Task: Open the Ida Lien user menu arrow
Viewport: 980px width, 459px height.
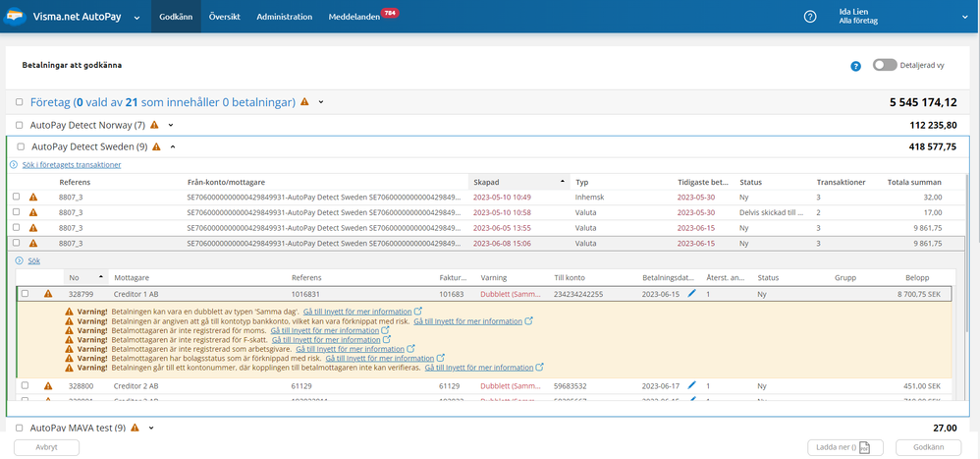Action: tap(964, 17)
